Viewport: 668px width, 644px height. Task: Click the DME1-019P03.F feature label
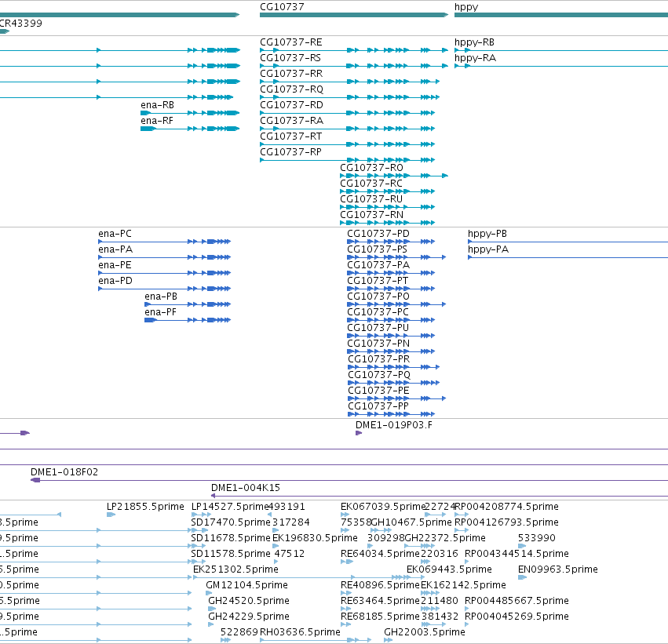(x=393, y=425)
